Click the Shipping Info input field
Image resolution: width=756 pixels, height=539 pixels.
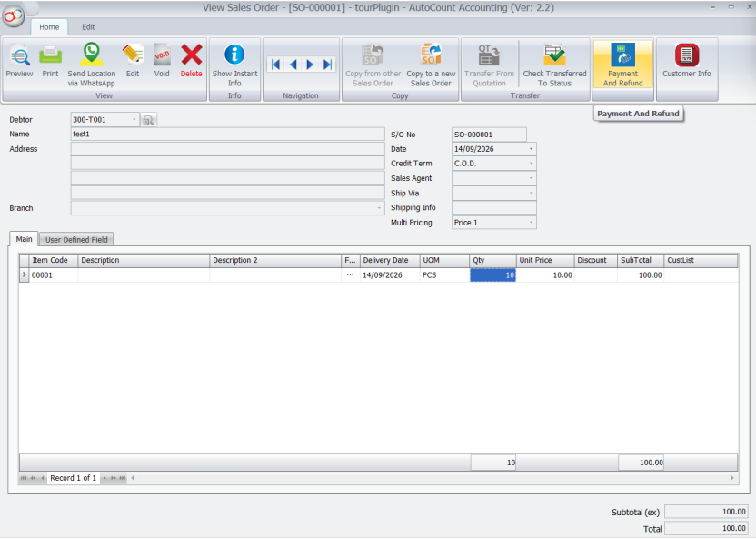tap(493, 208)
